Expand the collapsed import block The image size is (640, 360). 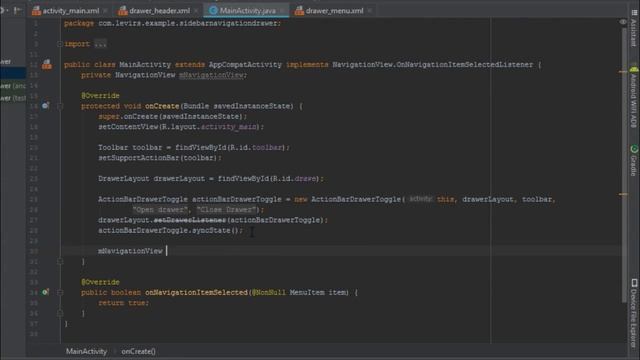tap(60, 44)
